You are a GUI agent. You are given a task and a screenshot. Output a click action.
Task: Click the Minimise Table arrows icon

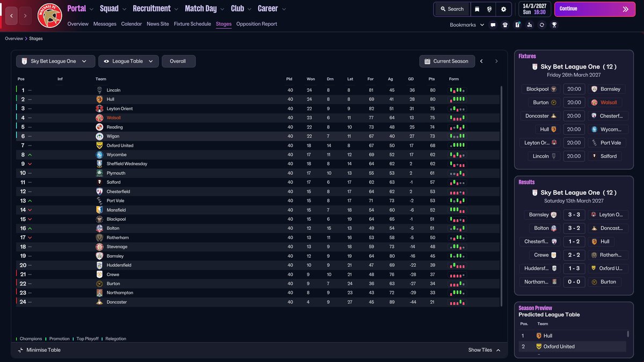(20, 350)
